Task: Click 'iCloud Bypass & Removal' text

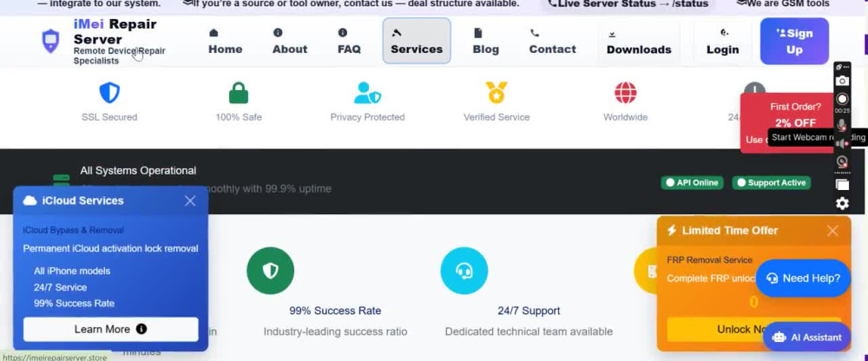Action: pyautogui.click(x=73, y=230)
